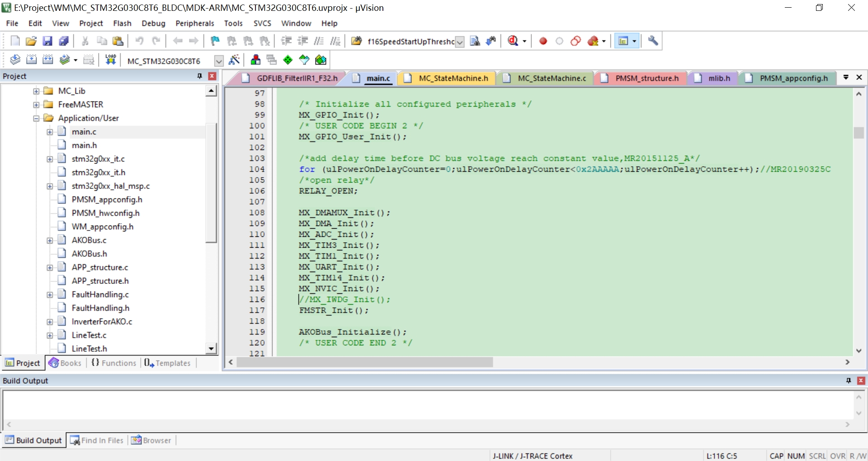Switch to the Books panel tab

(66, 363)
